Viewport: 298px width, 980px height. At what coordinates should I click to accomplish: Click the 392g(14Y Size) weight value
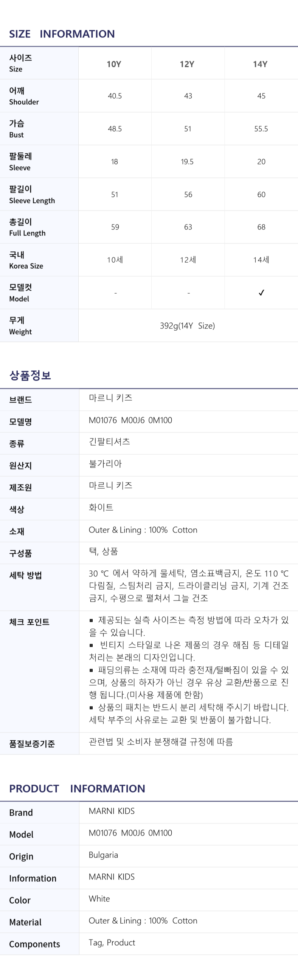coord(187,326)
